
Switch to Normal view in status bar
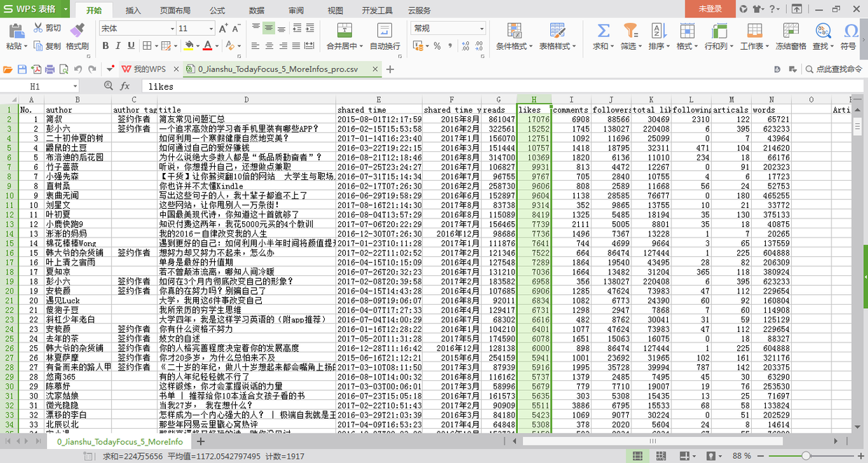[x=637, y=456]
